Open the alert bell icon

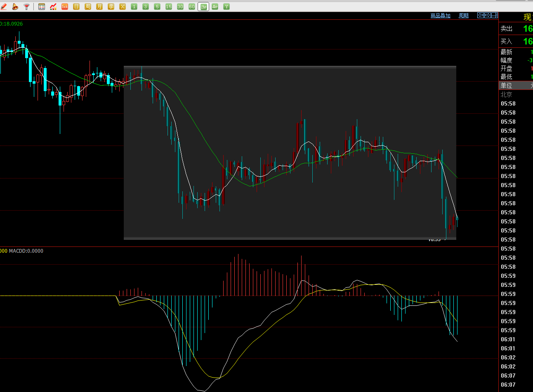click(x=15, y=7)
